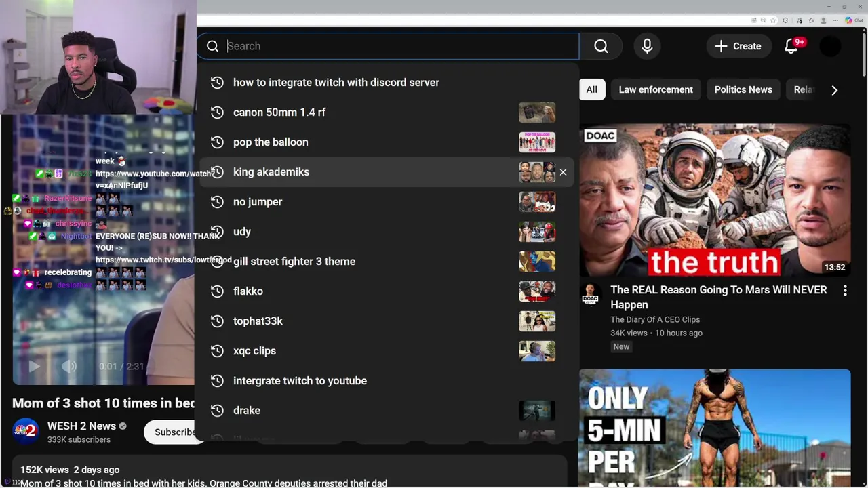Open 'The Diary Of A CEO Clips' channel
Screen dimensions: 868x488
655,319
